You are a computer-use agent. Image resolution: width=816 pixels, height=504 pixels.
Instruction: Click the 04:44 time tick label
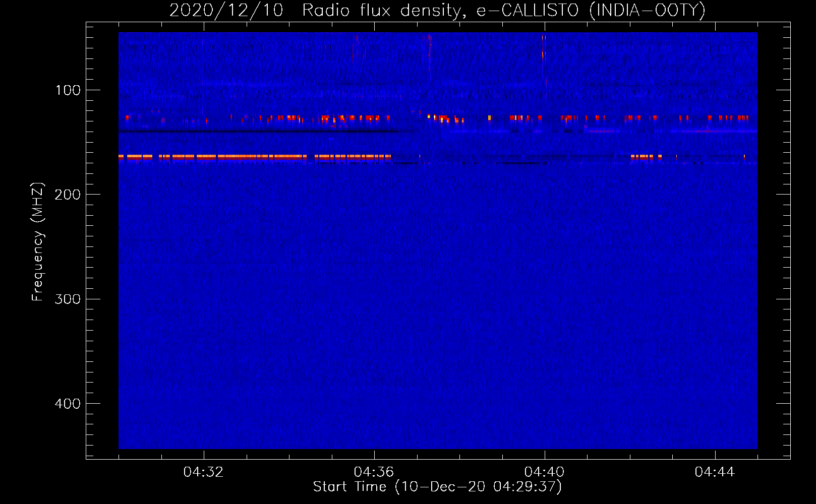pos(715,472)
